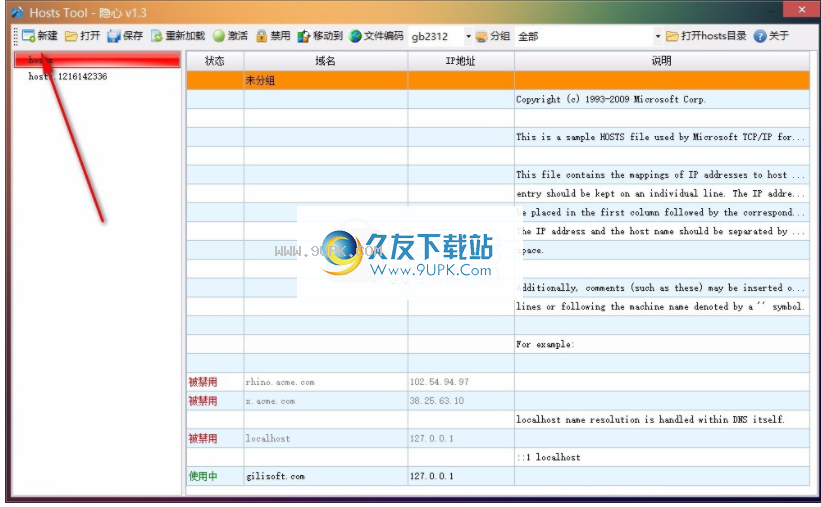
Task: Select the 'This is a sample HOSTS file' row
Action: (x=498, y=137)
